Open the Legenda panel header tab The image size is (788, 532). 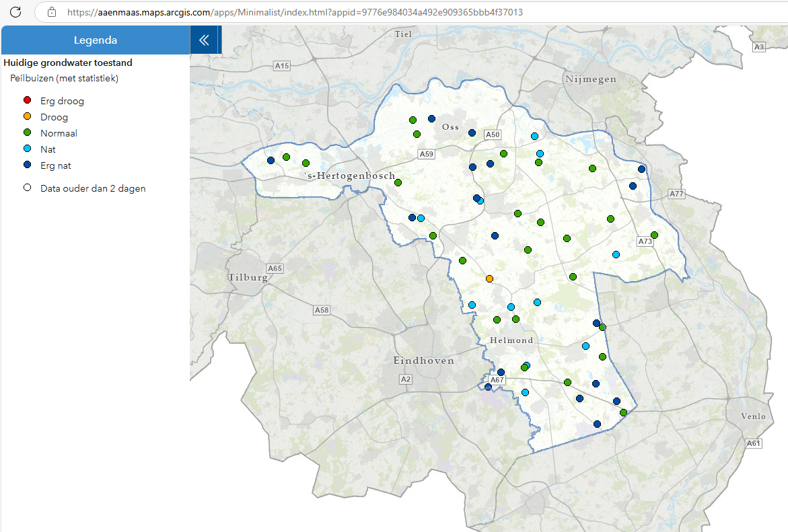click(95, 40)
